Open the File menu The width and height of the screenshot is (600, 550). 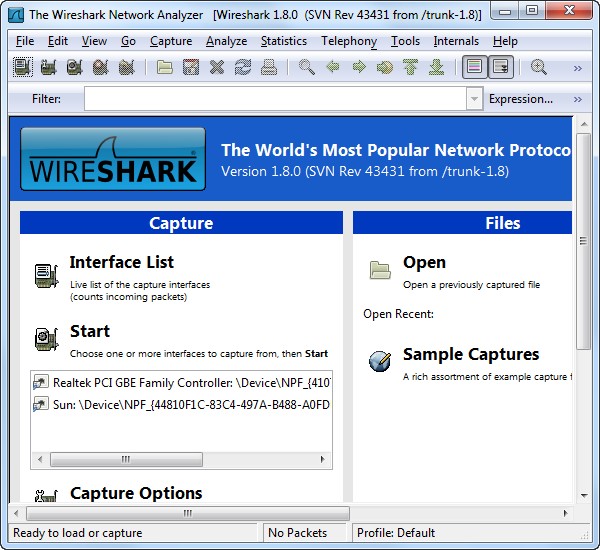point(25,41)
